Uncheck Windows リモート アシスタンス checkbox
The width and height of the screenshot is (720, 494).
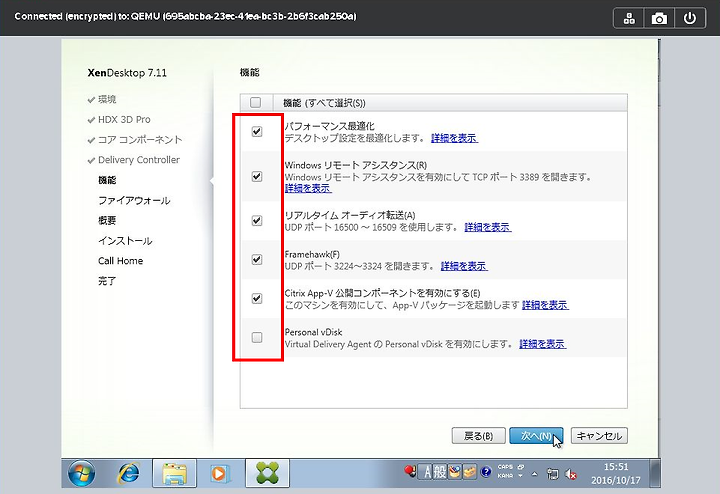point(257,176)
